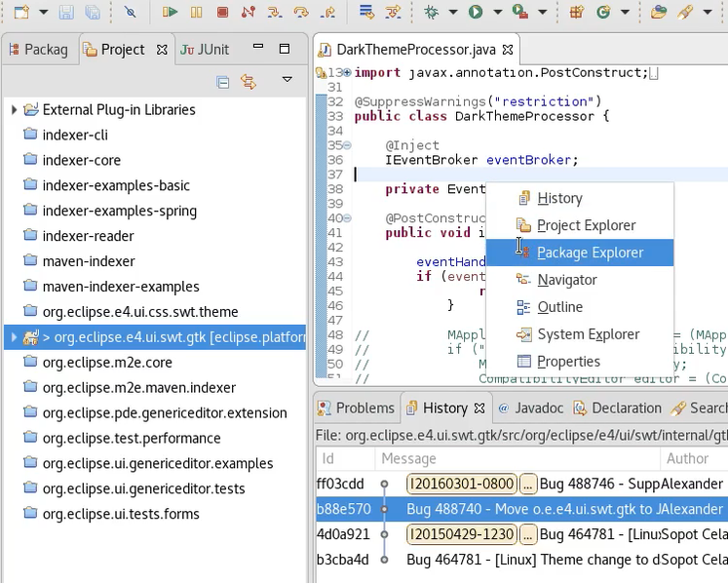This screenshot has width=728, height=584.
Task: Click the Save icon in toolbar
Action: 66,12
